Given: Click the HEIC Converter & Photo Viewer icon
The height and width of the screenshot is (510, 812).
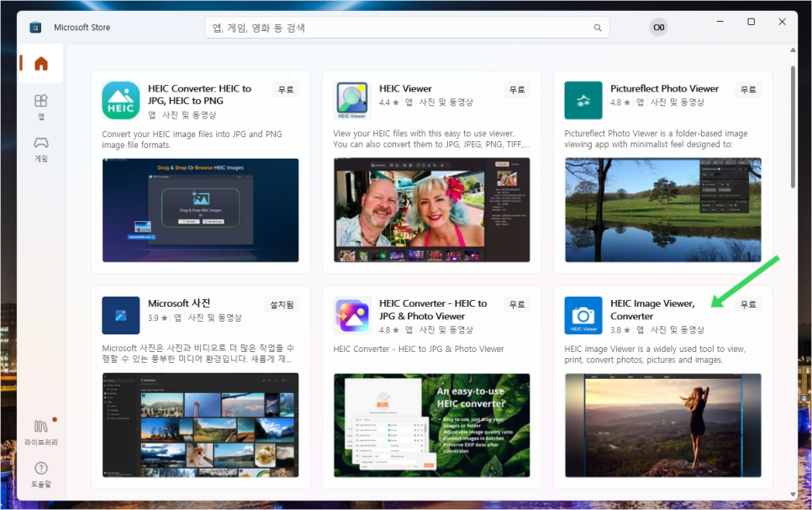Looking at the screenshot, I should coord(352,315).
